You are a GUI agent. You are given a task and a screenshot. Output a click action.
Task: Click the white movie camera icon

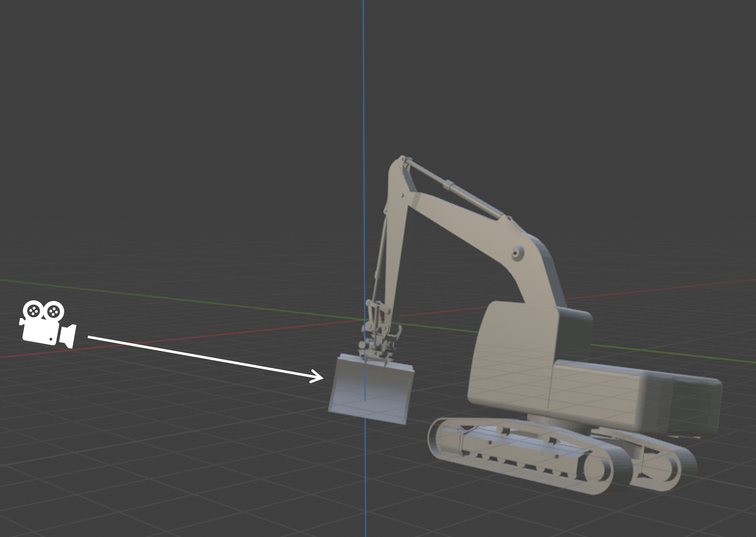45,327
